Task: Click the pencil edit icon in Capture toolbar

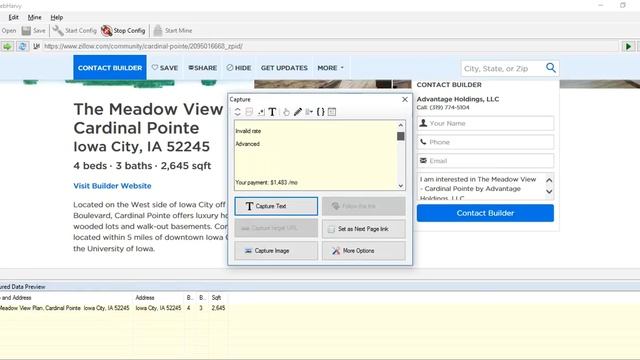Action: (298, 112)
